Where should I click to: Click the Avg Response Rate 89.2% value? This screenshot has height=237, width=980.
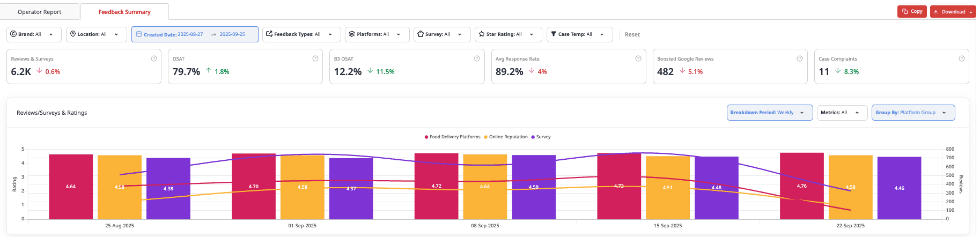[x=509, y=72]
